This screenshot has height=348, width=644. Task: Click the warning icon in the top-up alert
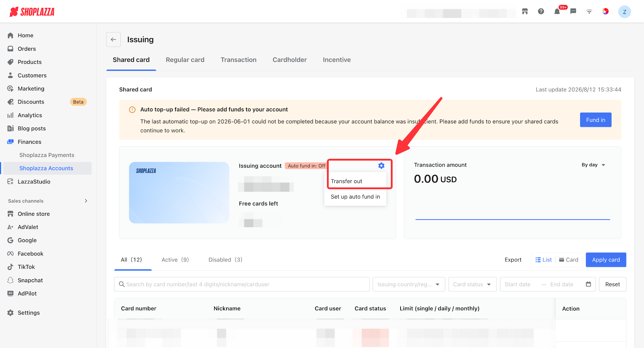pos(132,109)
